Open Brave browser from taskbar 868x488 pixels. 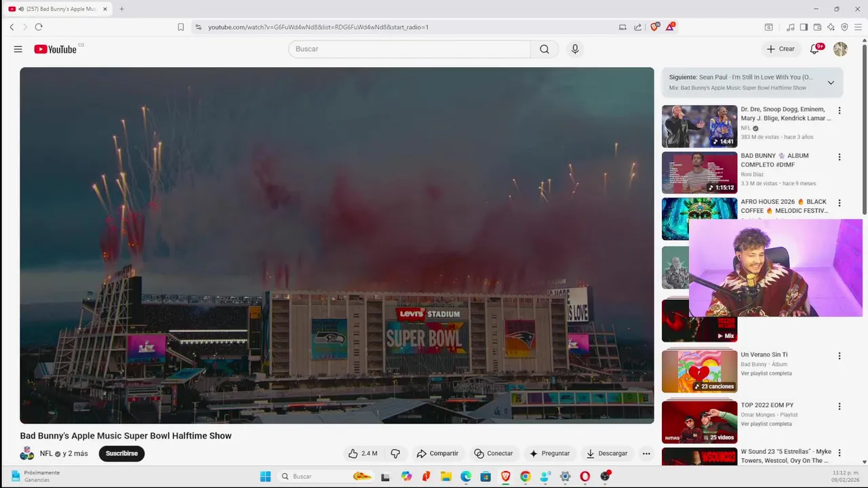pos(505,476)
